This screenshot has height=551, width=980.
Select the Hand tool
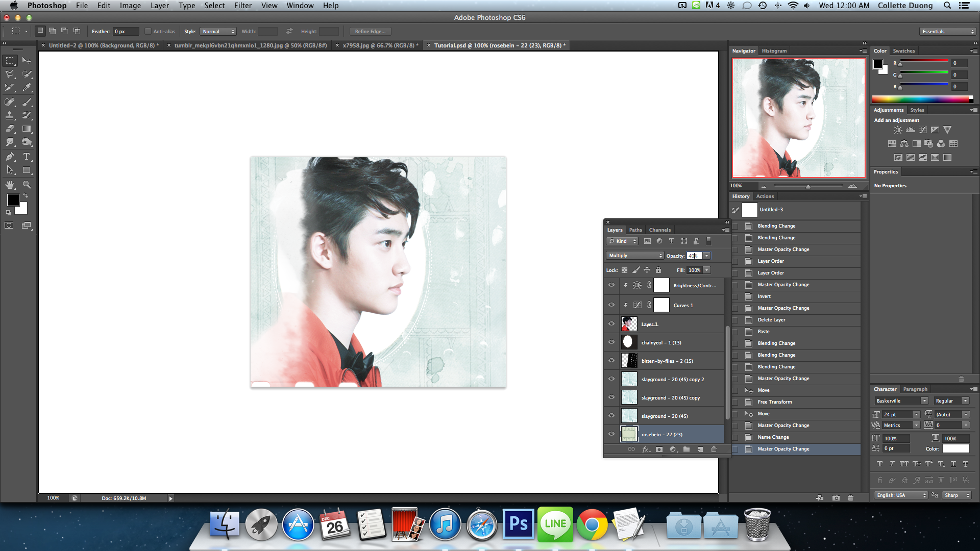tap(10, 185)
